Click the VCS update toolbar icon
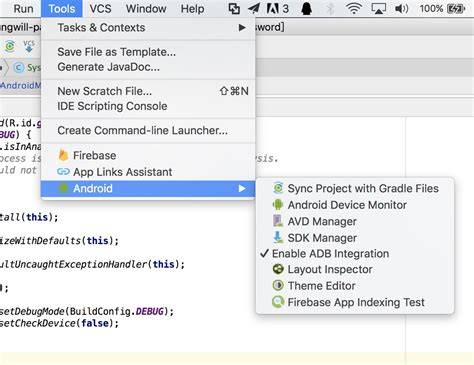The width and height of the screenshot is (474, 365). [29, 46]
